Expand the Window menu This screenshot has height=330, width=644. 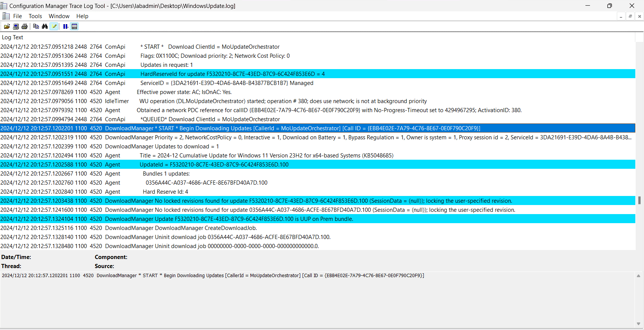click(59, 16)
